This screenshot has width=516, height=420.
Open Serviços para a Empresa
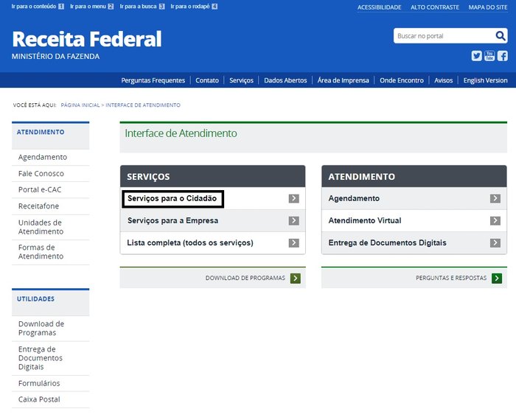pyautogui.click(x=172, y=221)
